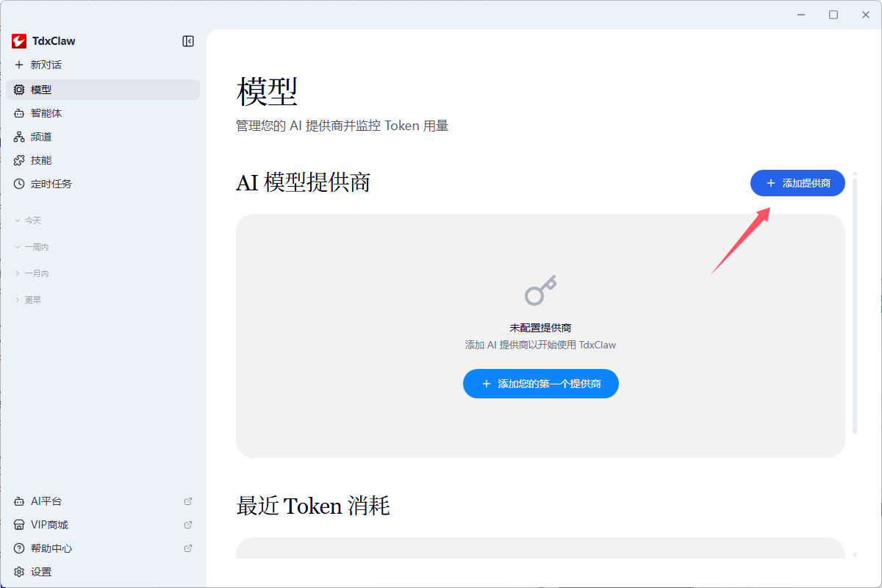The width and height of the screenshot is (882, 588).
Task: Open the 技能 page
Action: pyautogui.click(x=103, y=160)
